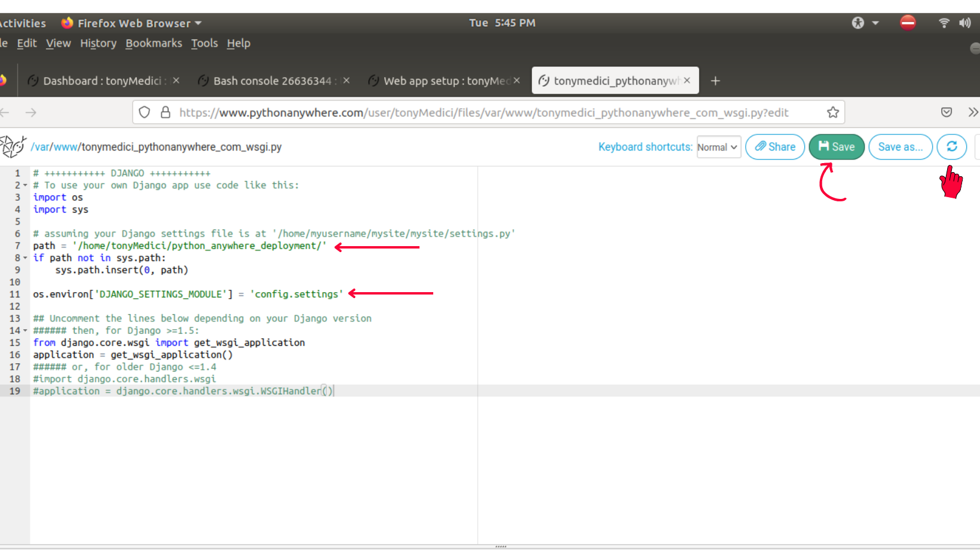
Task: Expand the toolbar overflow chevrons
Action: coord(973,112)
